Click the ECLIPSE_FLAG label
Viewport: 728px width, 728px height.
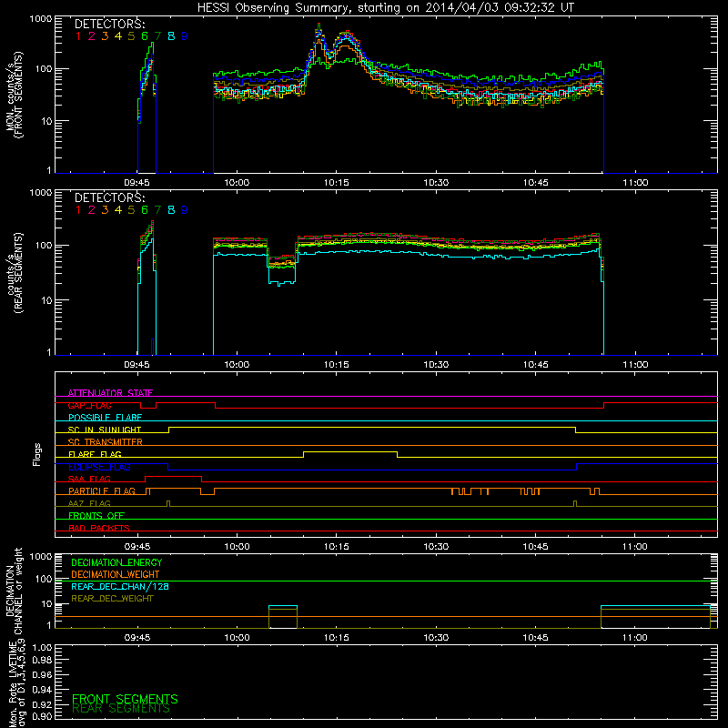tap(99, 467)
